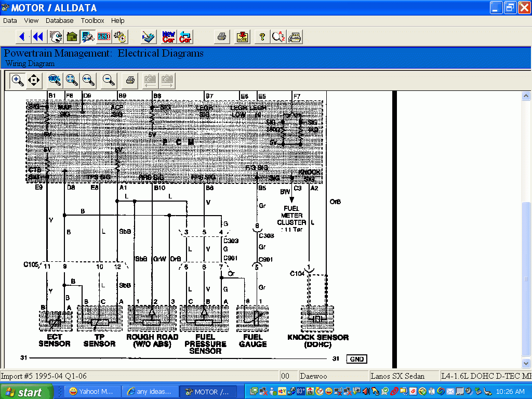Open the Toolbox menu
The height and width of the screenshot is (399, 532).
pyautogui.click(x=92, y=20)
